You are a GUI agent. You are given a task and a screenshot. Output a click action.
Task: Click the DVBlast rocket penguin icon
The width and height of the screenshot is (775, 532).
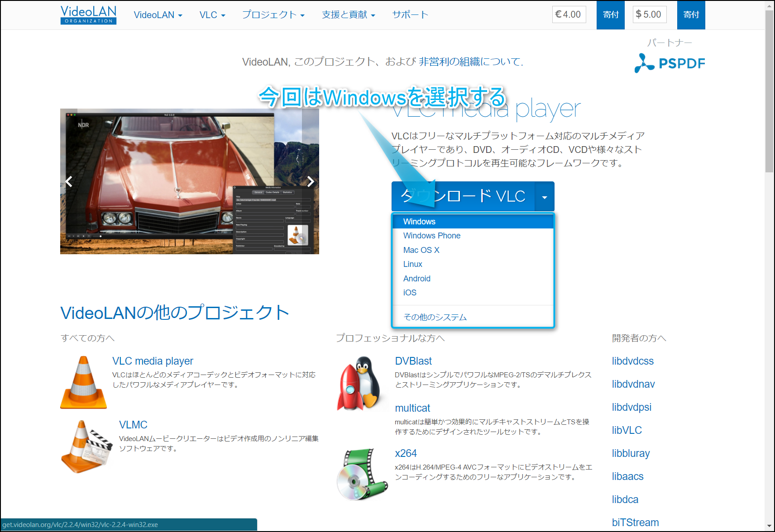pyautogui.click(x=361, y=383)
